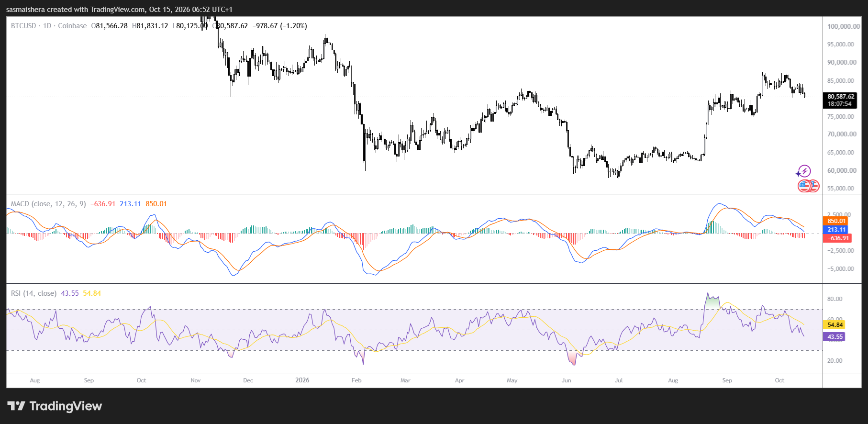
Task: Click the 20.00 RSI scale label
Action: [835, 361]
